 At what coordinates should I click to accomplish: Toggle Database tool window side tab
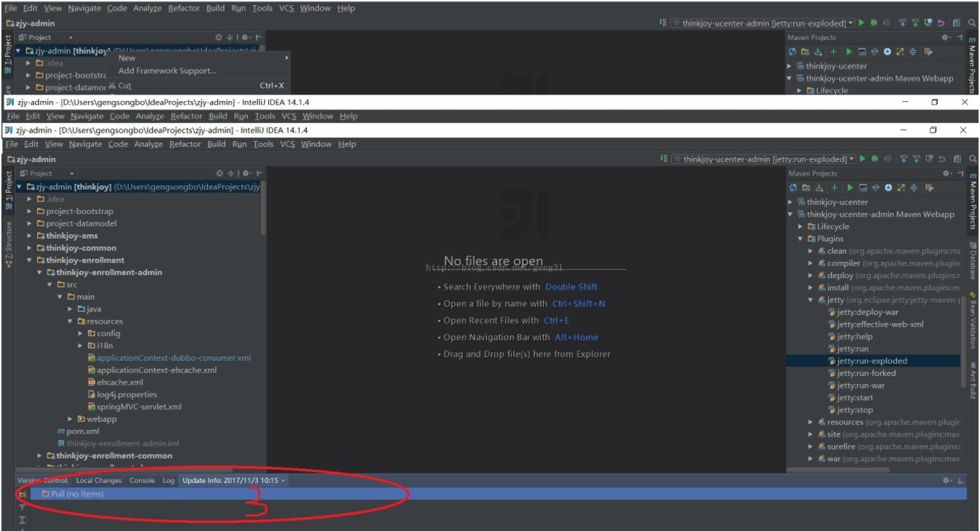(973, 259)
